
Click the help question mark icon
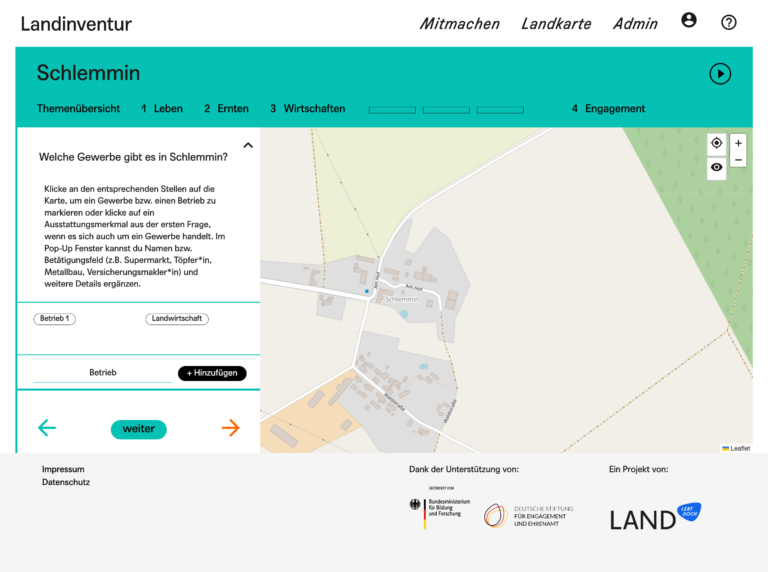(x=729, y=22)
